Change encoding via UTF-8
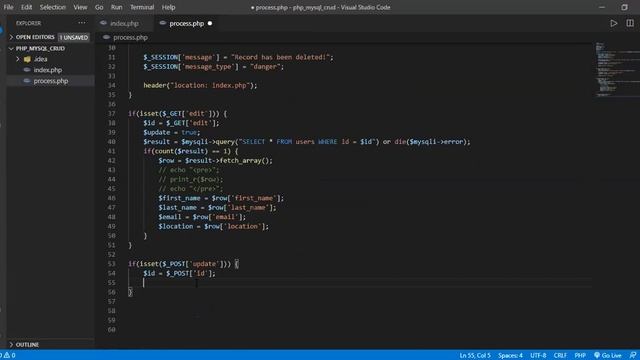Image resolution: width=640 pixels, height=360 pixels. [538, 355]
